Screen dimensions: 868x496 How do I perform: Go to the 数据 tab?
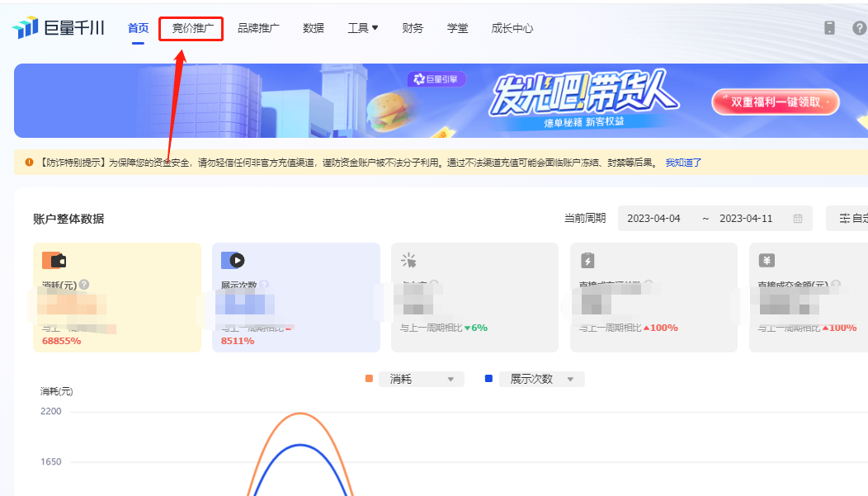coord(314,28)
